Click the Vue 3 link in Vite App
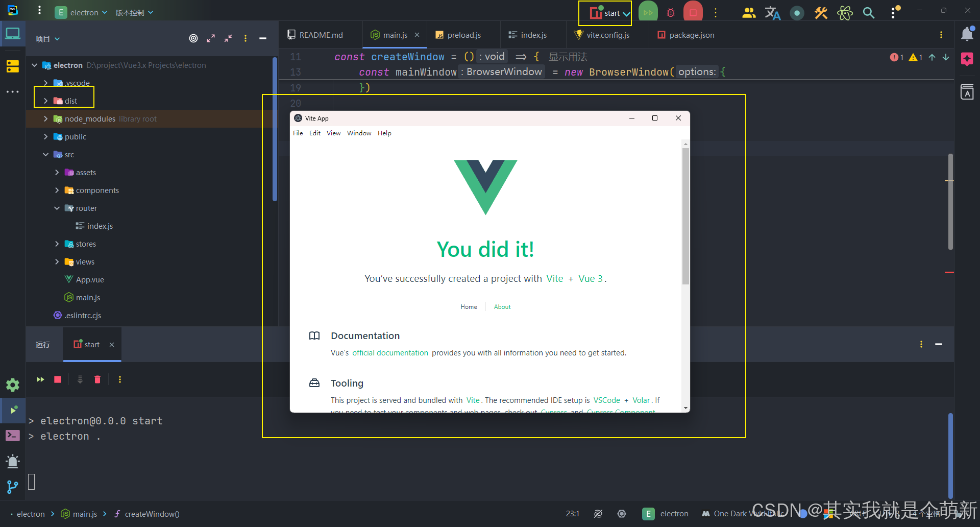980x527 pixels. [591, 279]
